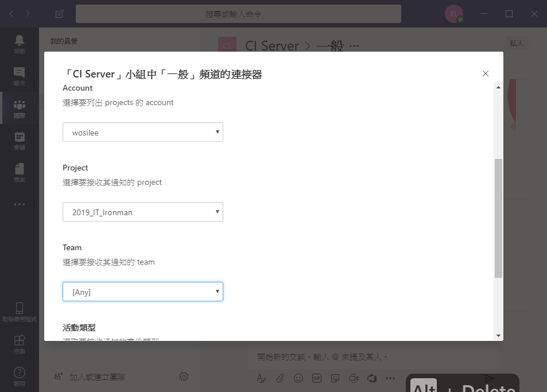Open the EL profile avatar

pos(453,14)
